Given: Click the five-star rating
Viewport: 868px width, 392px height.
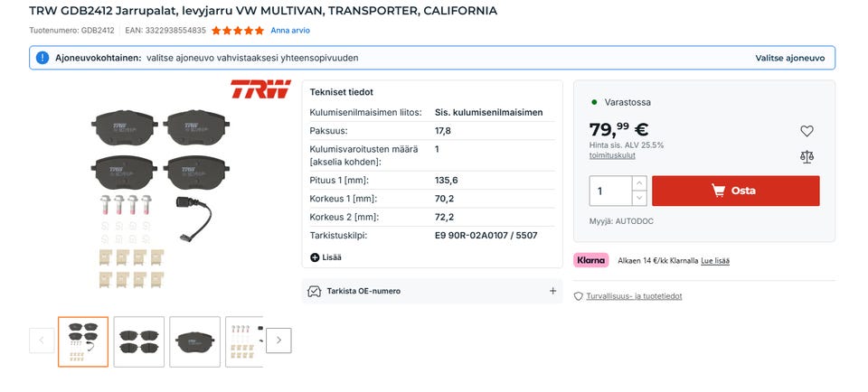Looking at the screenshot, I should (238, 31).
